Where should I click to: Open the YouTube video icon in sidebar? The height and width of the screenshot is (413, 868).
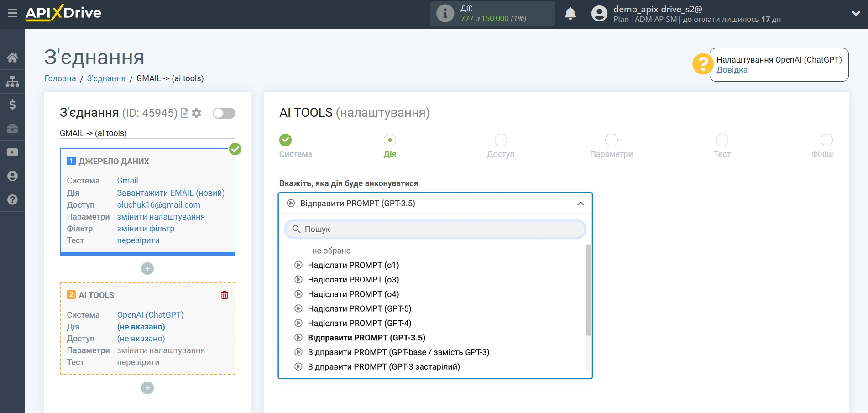(x=12, y=152)
